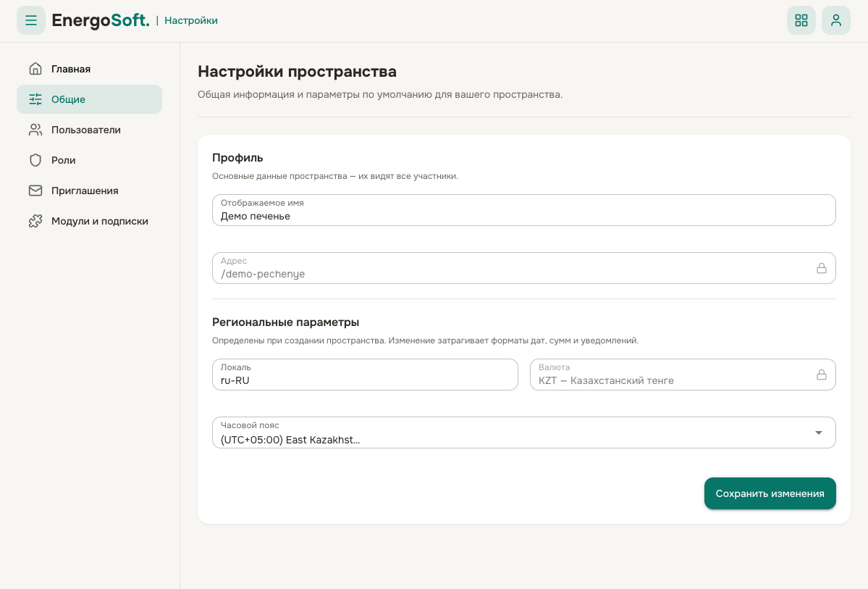Click the EnergoSoft logo
Screen dimensions: 868x589
click(x=100, y=20)
